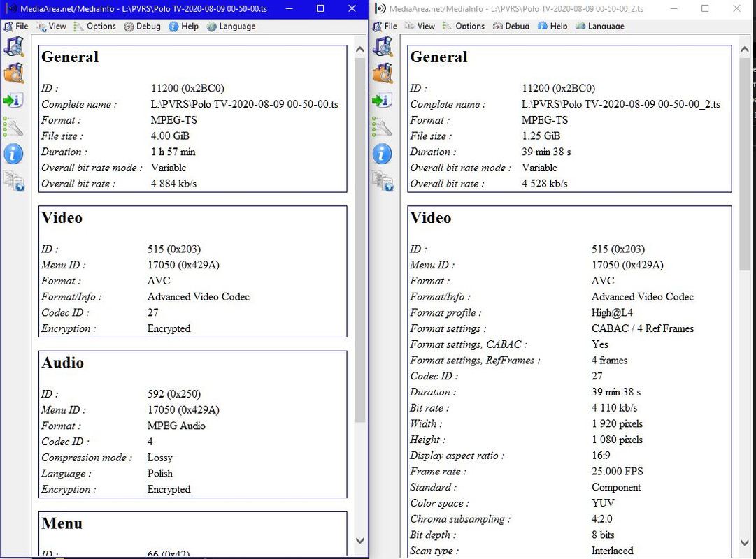Image resolution: width=756 pixels, height=559 pixels.
Task: Open View menu in left window
Action: tap(50, 26)
